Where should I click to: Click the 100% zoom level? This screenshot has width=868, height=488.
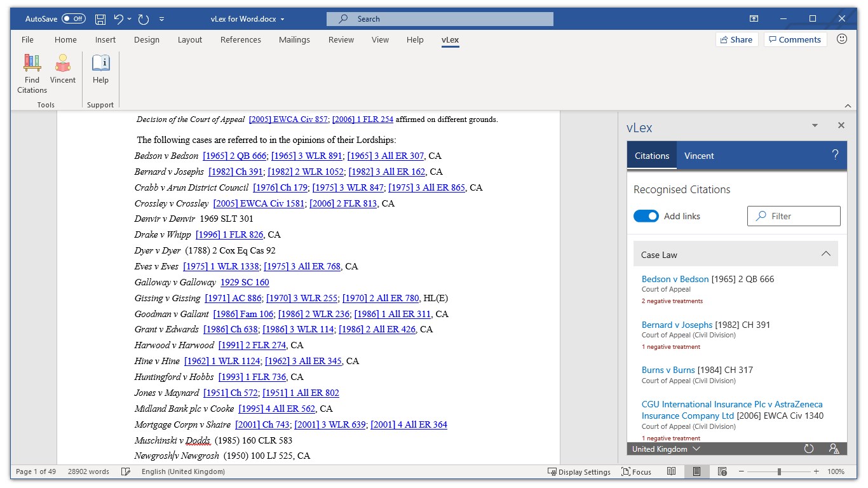tap(836, 471)
